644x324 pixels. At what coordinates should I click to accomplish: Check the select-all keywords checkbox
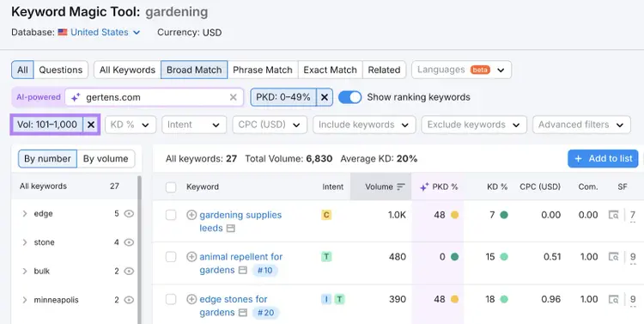(x=171, y=187)
